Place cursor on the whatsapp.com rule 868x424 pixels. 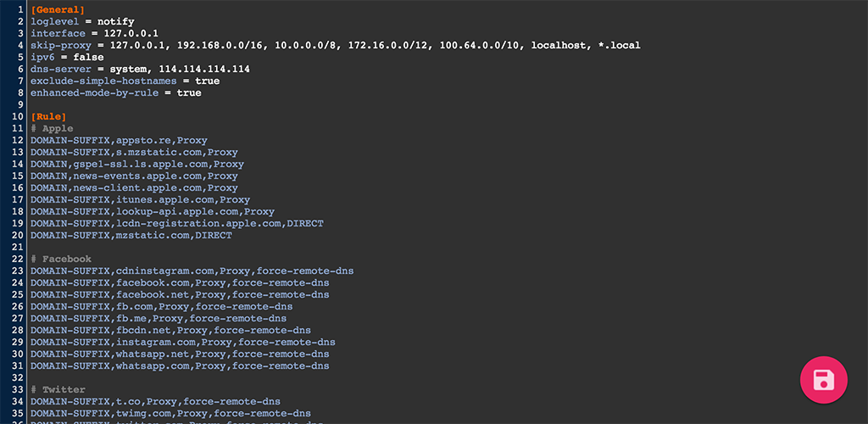click(x=180, y=365)
